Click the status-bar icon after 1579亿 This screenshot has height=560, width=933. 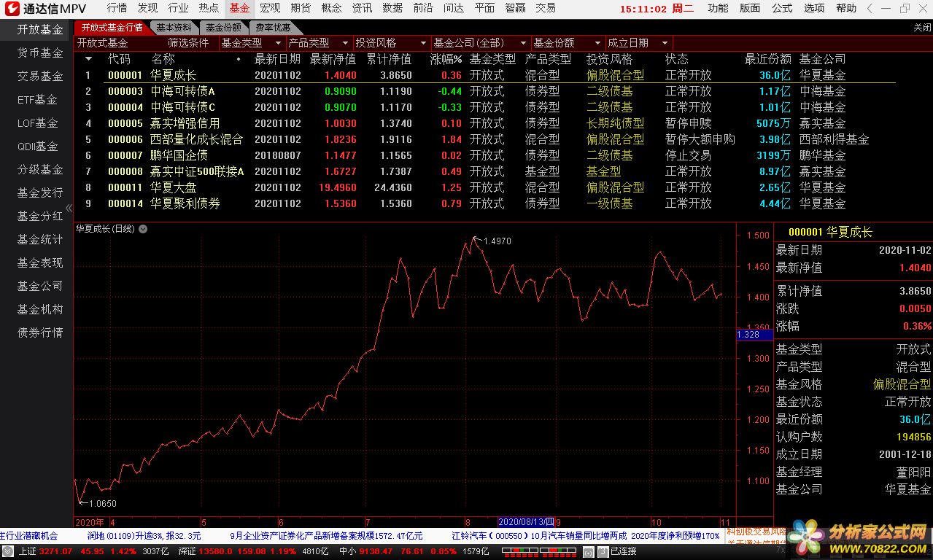pos(588,551)
